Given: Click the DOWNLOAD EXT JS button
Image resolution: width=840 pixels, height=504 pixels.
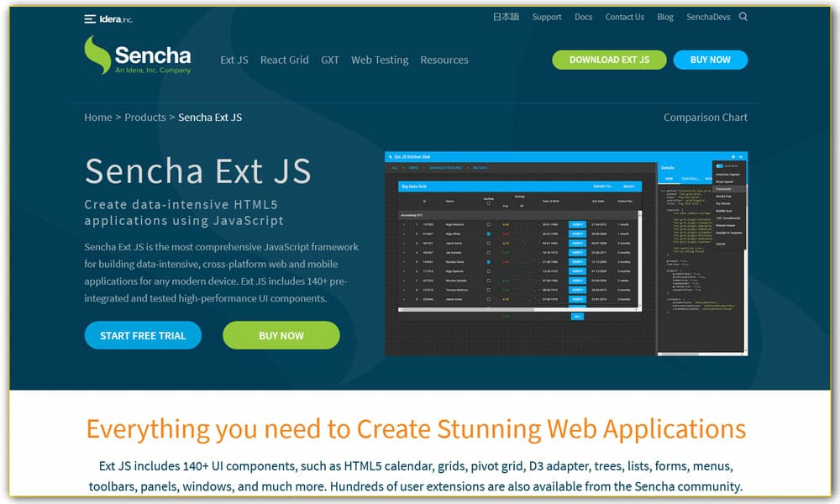Looking at the screenshot, I should (x=609, y=60).
